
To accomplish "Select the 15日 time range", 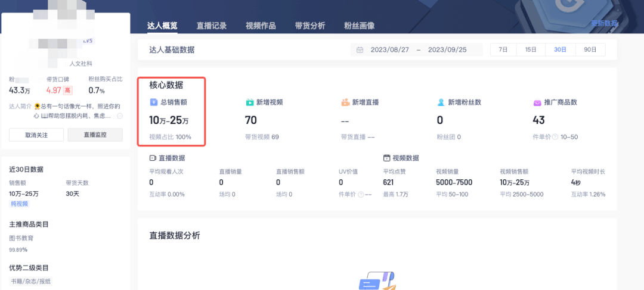I will 531,49.
